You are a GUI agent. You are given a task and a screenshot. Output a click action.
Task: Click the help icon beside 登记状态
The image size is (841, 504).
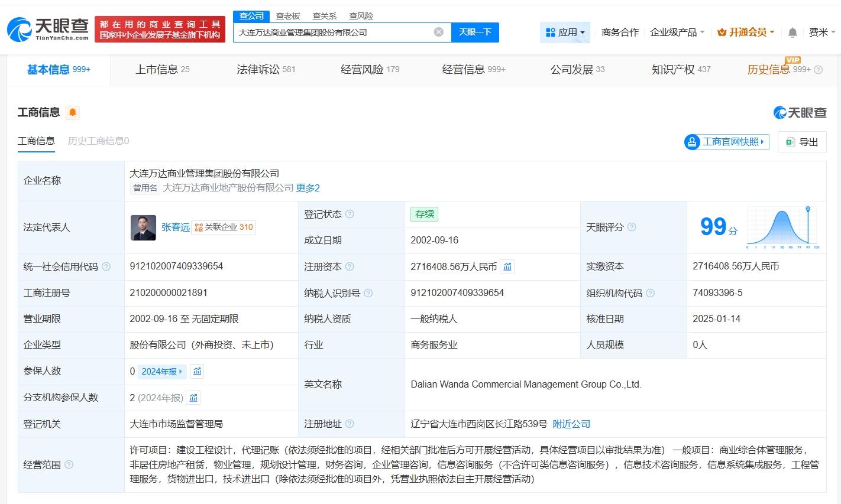351,214
